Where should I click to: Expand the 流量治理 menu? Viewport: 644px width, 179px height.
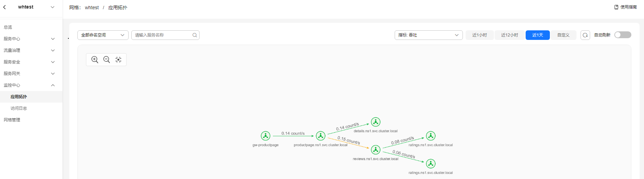tap(31, 50)
